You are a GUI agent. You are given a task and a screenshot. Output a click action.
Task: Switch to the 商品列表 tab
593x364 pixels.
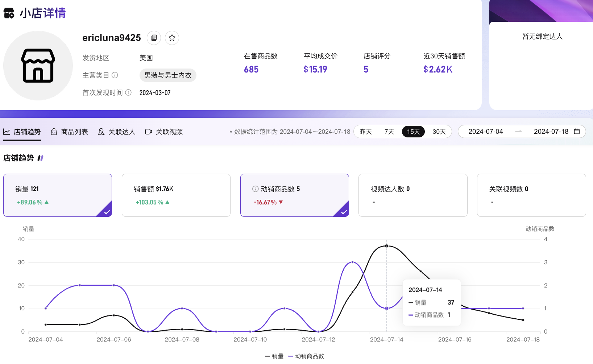pos(70,132)
